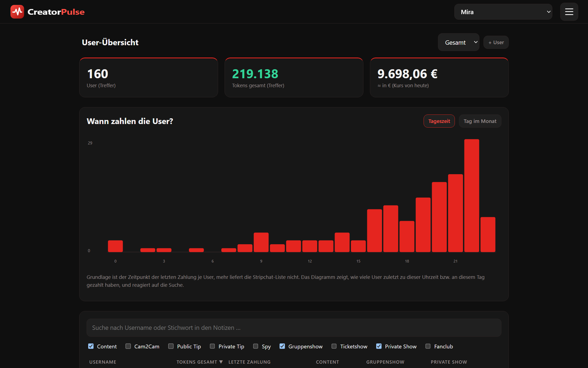Image resolution: width=588 pixels, height=368 pixels.
Task: Click the Username column header
Action: pos(103,362)
